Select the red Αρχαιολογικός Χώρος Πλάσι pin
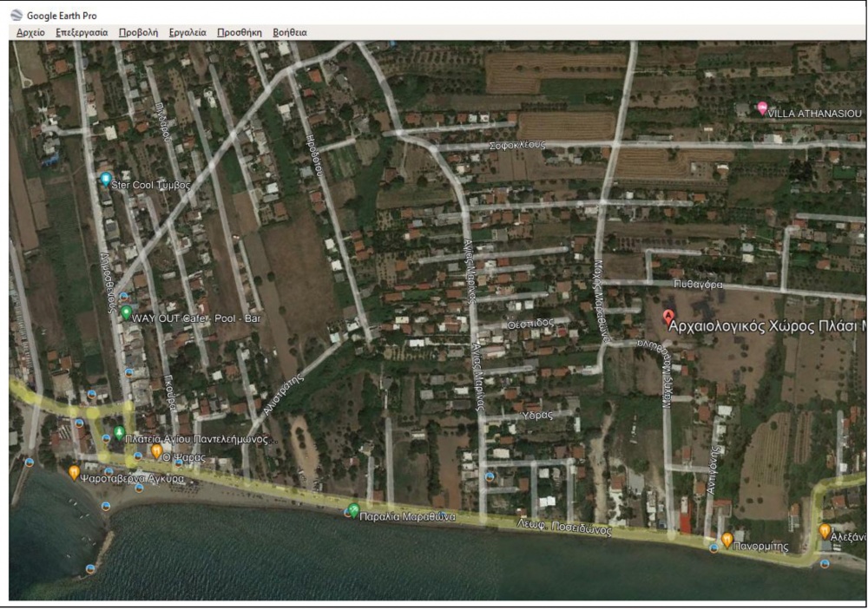 tap(668, 317)
